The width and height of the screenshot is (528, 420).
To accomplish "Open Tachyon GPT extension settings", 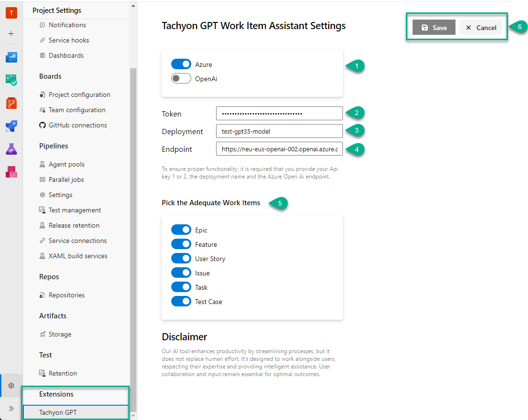I will [x=58, y=412].
